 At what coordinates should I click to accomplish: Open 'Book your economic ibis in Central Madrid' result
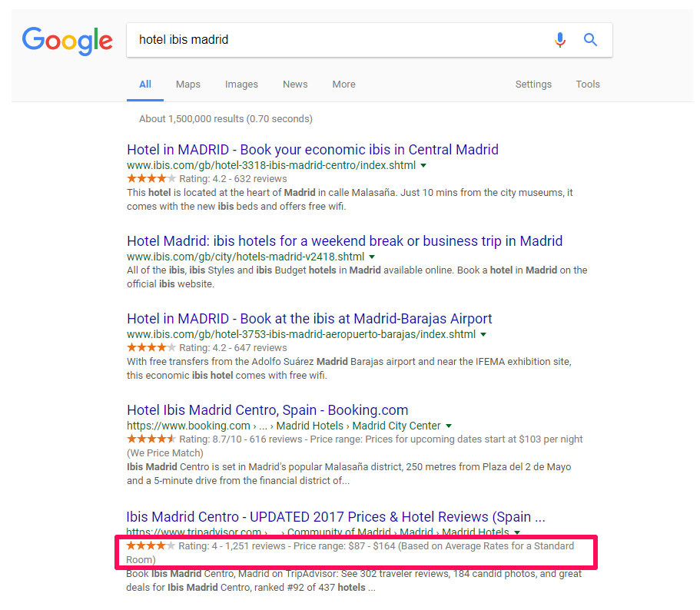click(313, 150)
